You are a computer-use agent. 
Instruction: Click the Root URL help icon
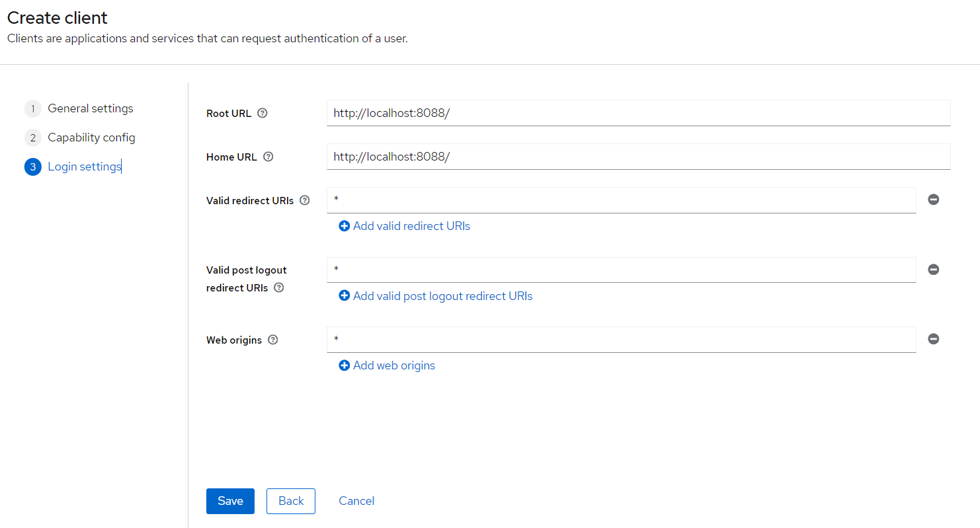point(263,113)
